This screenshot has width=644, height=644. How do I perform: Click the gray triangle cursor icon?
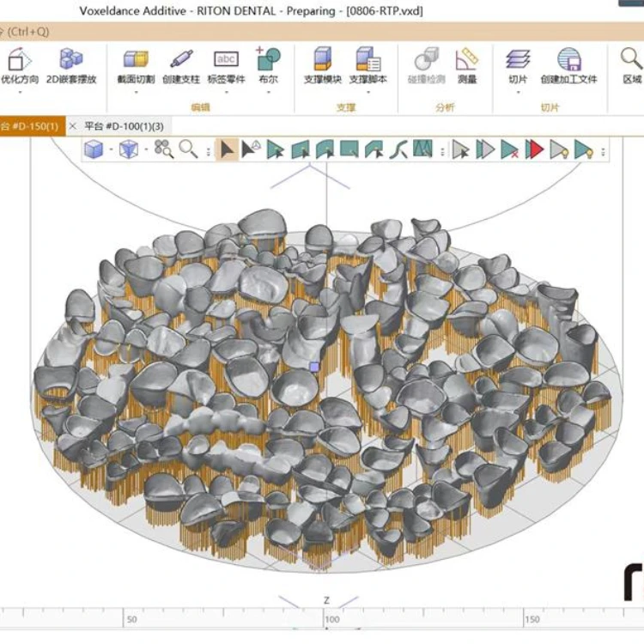(x=461, y=149)
